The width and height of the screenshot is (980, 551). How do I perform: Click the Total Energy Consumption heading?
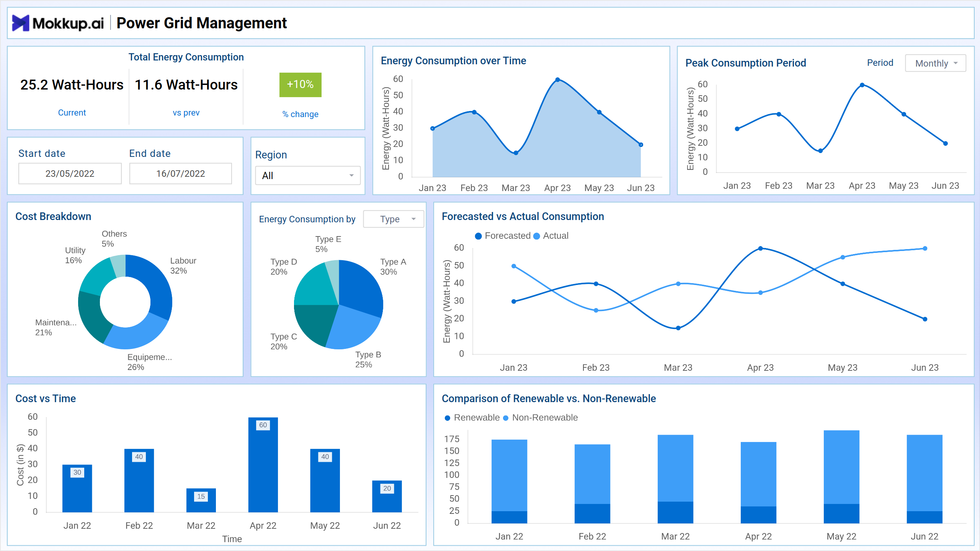pyautogui.click(x=186, y=57)
